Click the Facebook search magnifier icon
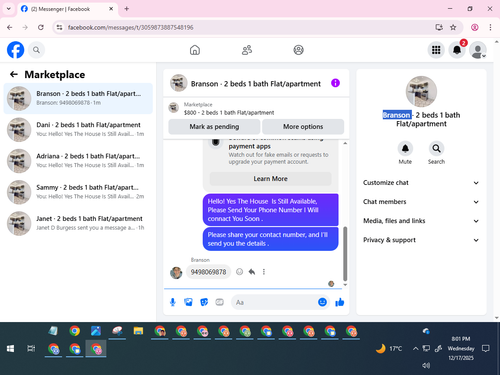Viewport: 500px width, 375px height. tap(36, 50)
